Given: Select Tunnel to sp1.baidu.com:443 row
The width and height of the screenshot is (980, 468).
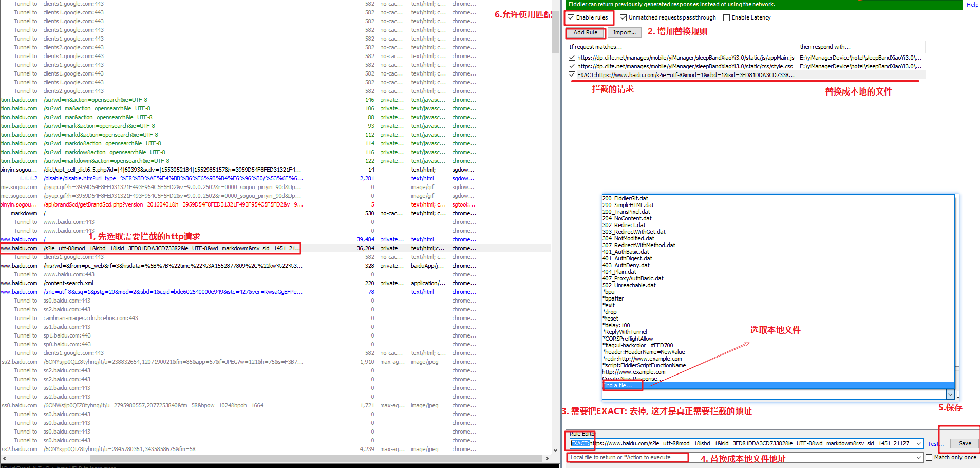Looking at the screenshot, I should pyautogui.click(x=275, y=335).
